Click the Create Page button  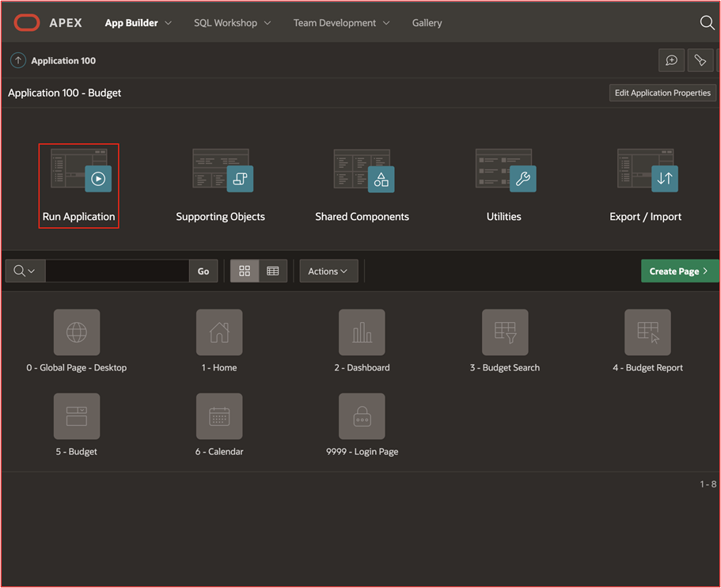click(680, 271)
